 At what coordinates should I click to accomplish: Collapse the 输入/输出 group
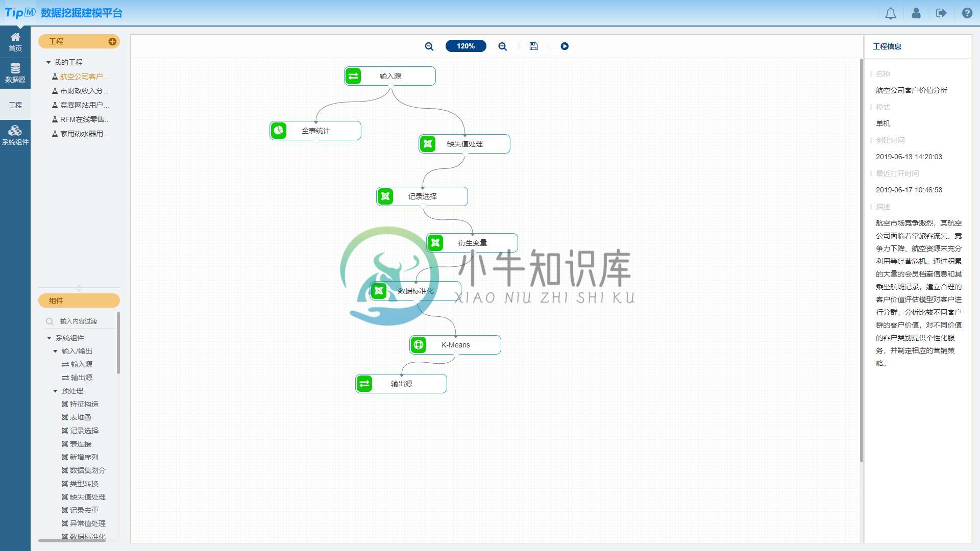(x=55, y=351)
